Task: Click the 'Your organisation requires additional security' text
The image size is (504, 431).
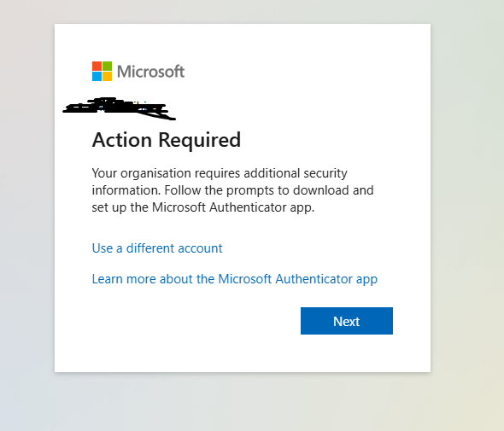Action: [220, 173]
